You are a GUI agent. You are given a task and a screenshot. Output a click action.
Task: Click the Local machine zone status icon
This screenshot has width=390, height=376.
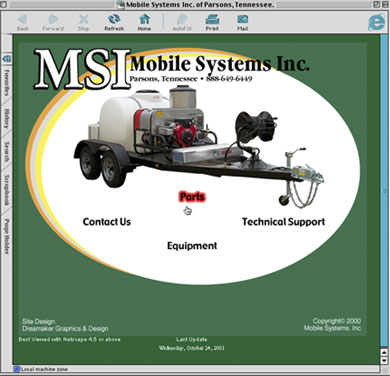pyautogui.click(x=17, y=369)
